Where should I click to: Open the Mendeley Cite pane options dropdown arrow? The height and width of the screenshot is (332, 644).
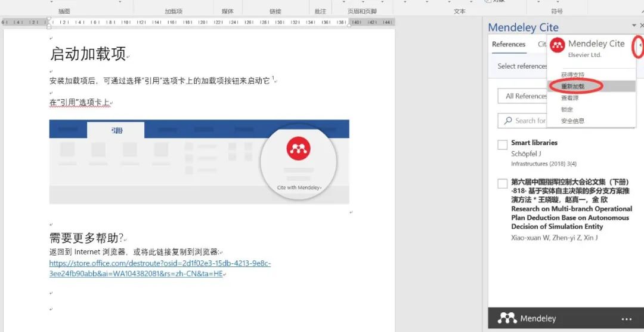click(x=634, y=26)
